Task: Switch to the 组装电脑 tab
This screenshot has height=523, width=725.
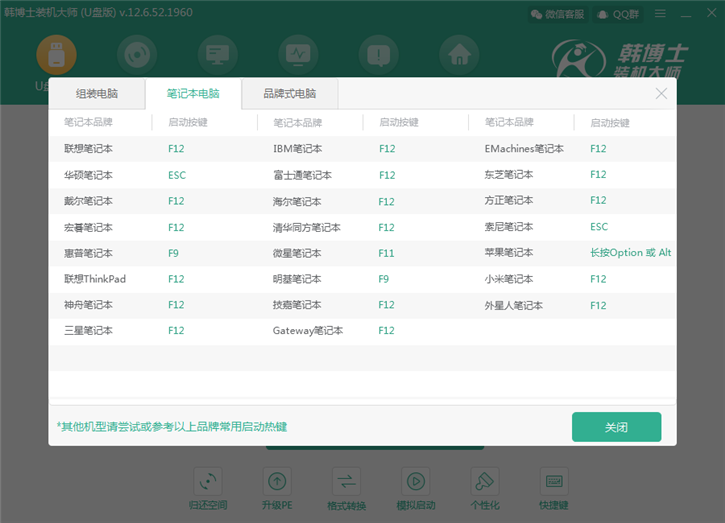Action: coord(97,94)
